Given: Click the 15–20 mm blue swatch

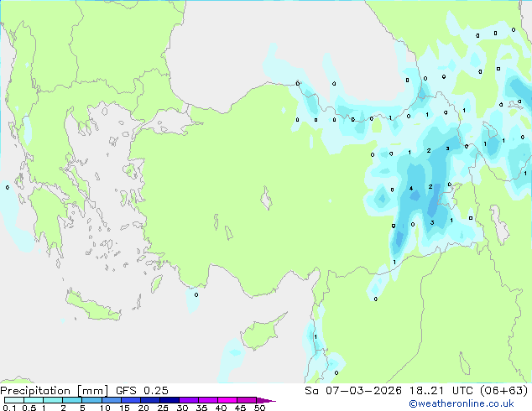Looking at the screenshot, I should (x=131, y=400).
